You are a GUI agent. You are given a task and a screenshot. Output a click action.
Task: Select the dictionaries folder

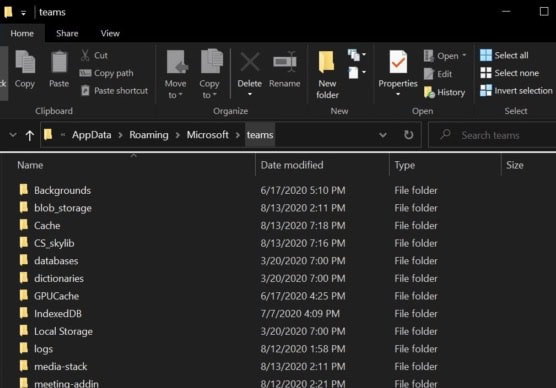click(59, 278)
